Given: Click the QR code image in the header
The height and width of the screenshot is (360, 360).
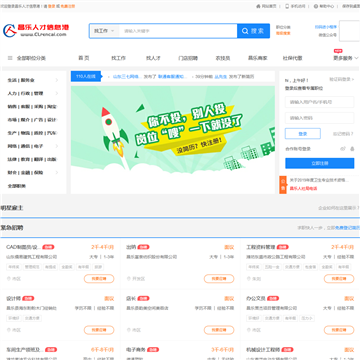Looking at the screenshot, I should point(349,31).
